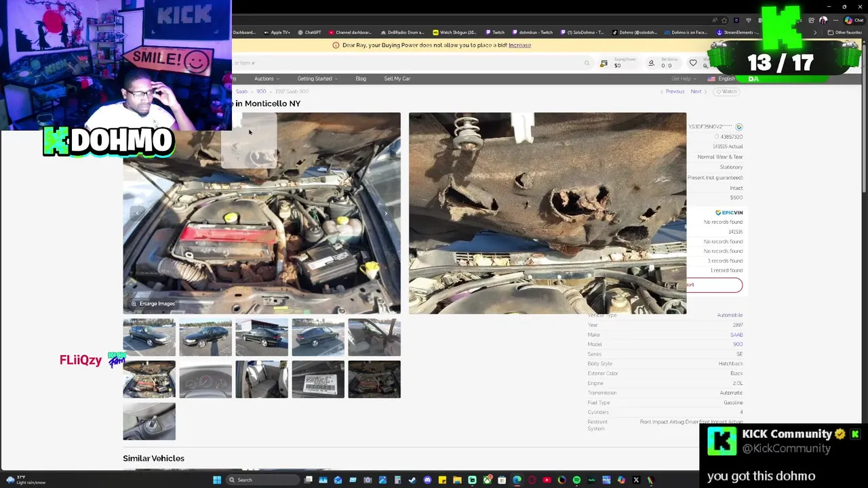
Task: Open Sticky Notes from the taskbar
Action: coord(442,480)
